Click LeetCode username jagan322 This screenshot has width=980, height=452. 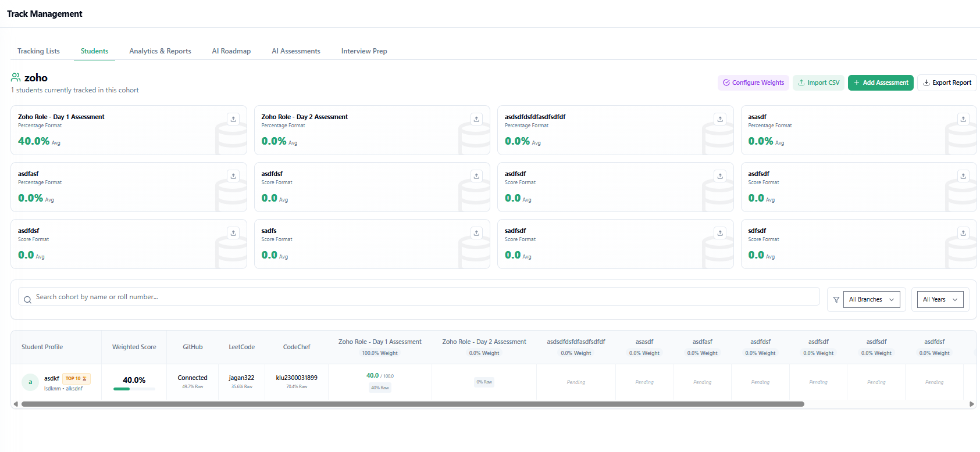241,378
